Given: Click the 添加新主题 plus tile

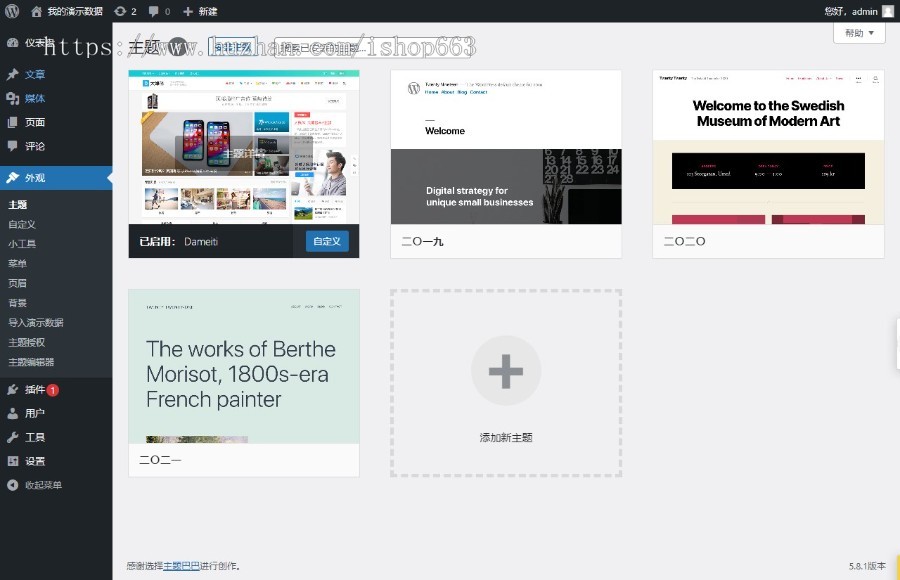Looking at the screenshot, I should tap(505, 382).
